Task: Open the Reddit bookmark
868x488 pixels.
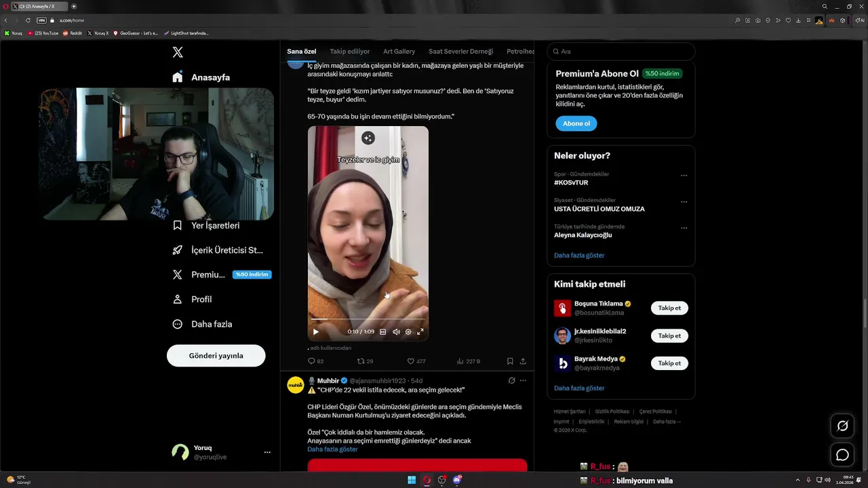Action: (x=72, y=33)
